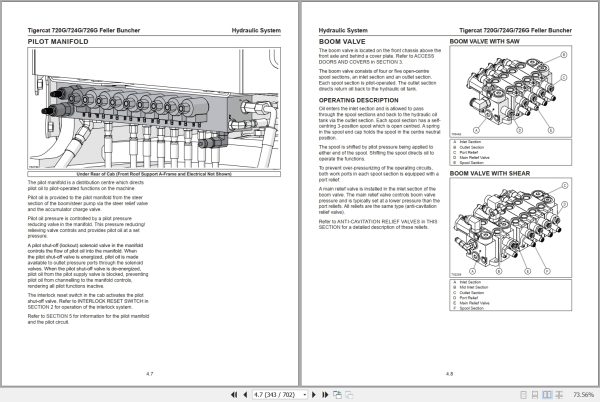Image resolution: width=600 pixels, height=402 pixels.
Task: Click the pilot manifold illustration
Action: click(x=154, y=108)
